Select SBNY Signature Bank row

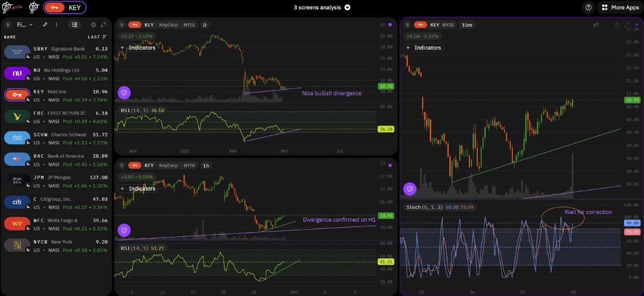[x=56, y=52]
